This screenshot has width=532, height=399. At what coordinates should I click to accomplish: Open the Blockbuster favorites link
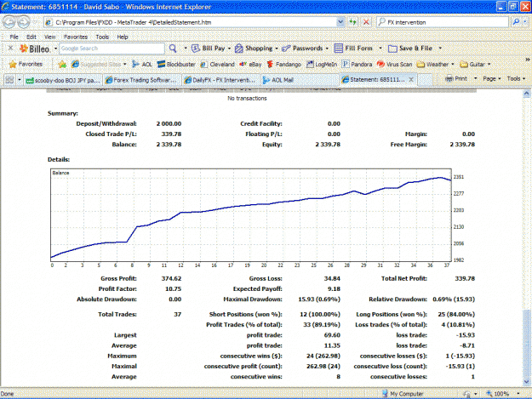176,64
